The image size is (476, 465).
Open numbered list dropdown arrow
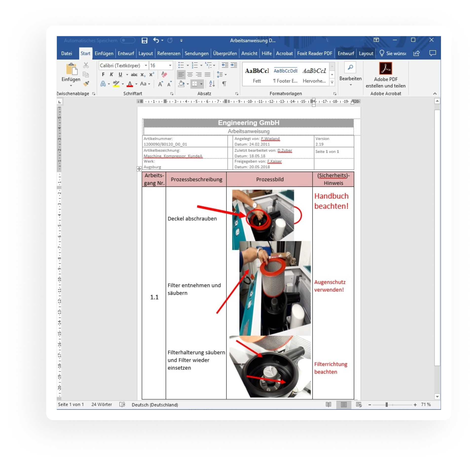coord(201,65)
